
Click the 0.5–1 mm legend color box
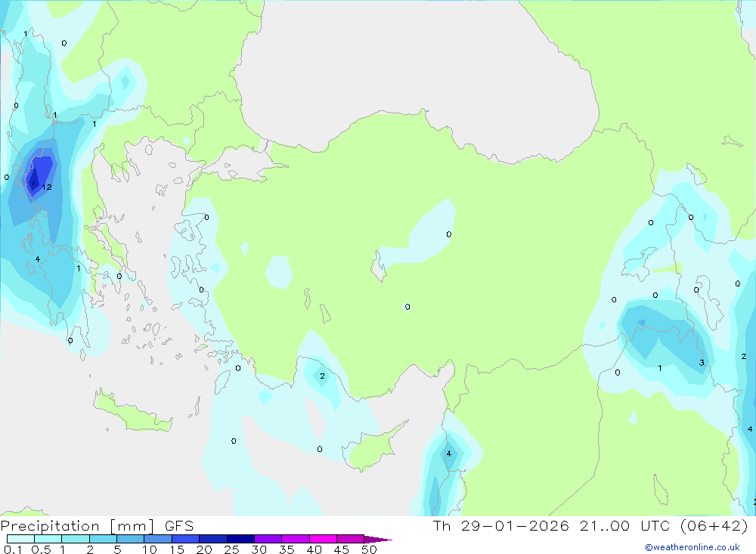(x=48, y=539)
